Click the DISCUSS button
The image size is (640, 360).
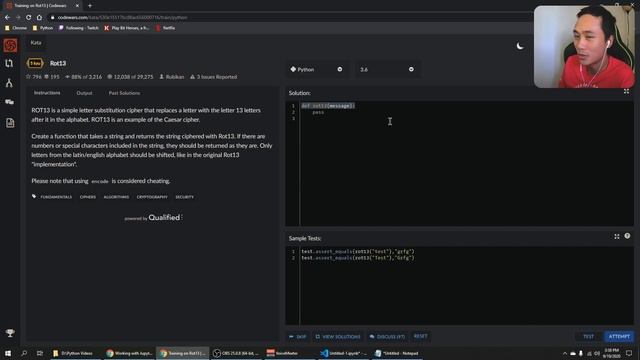(x=387, y=337)
